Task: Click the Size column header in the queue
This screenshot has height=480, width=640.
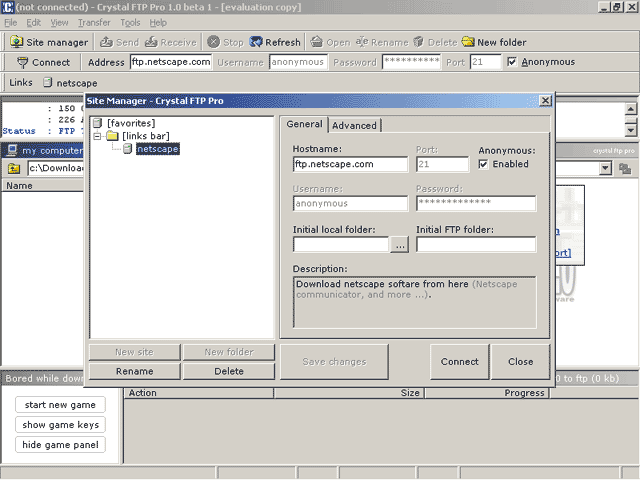Action: click(x=349, y=393)
